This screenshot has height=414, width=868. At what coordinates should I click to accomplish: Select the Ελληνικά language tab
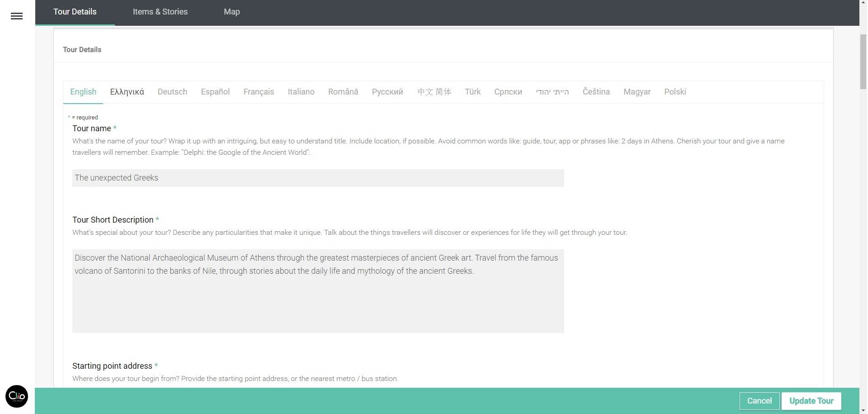click(127, 92)
